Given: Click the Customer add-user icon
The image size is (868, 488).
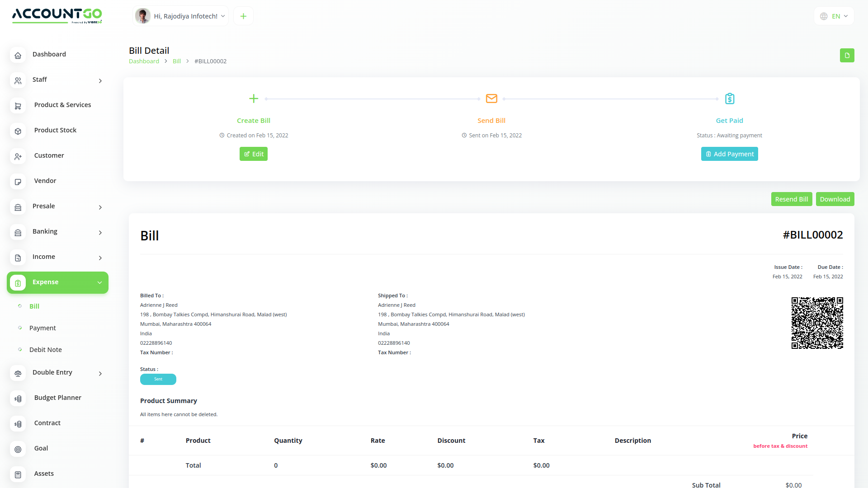Looking at the screenshot, I should pyautogui.click(x=18, y=156).
